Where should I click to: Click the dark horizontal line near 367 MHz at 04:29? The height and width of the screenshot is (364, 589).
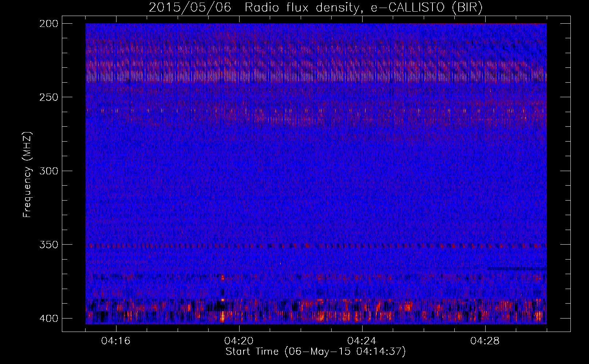[x=517, y=269]
